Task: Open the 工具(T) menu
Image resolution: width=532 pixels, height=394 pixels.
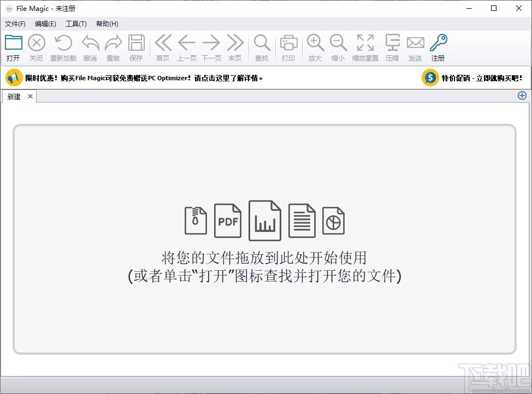Action: pyautogui.click(x=76, y=23)
